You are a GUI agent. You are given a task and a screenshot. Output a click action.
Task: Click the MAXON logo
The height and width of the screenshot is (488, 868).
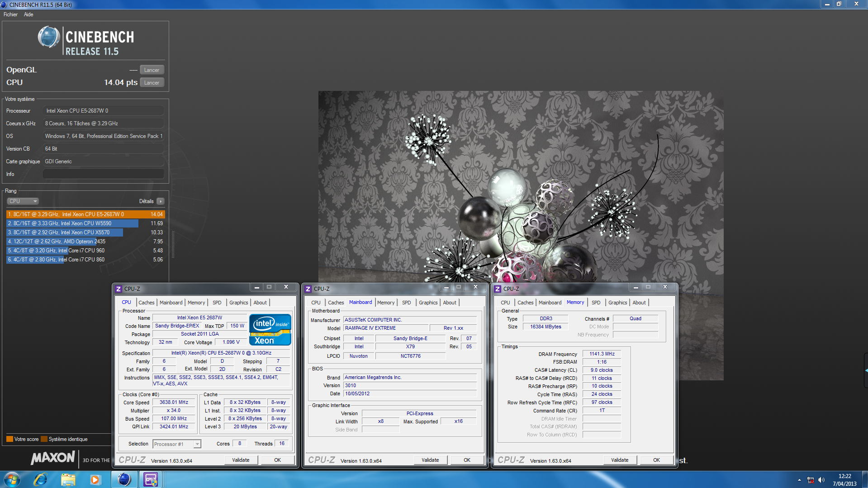click(x=53, y=458)
